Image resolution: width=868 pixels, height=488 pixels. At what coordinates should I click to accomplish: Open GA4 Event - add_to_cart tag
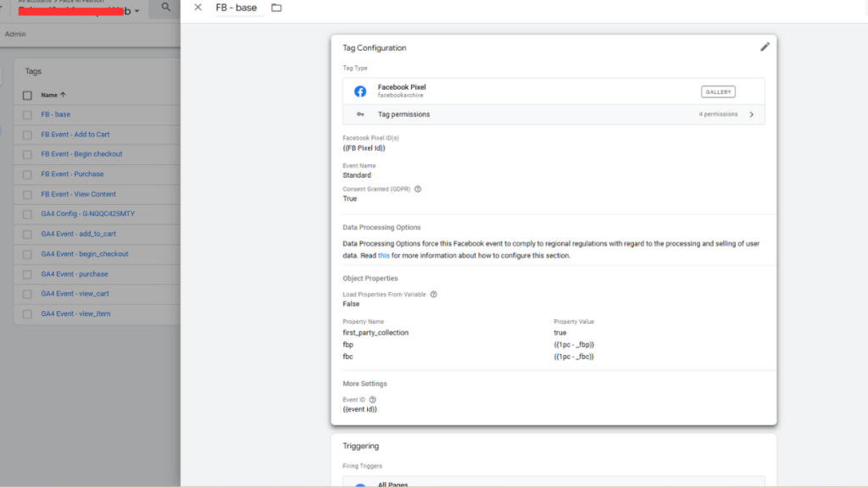pyautogui.click(x=78, y=234)
